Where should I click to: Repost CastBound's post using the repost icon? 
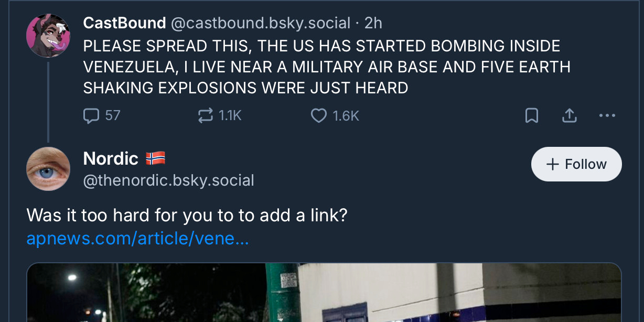[x=205, y=115]
